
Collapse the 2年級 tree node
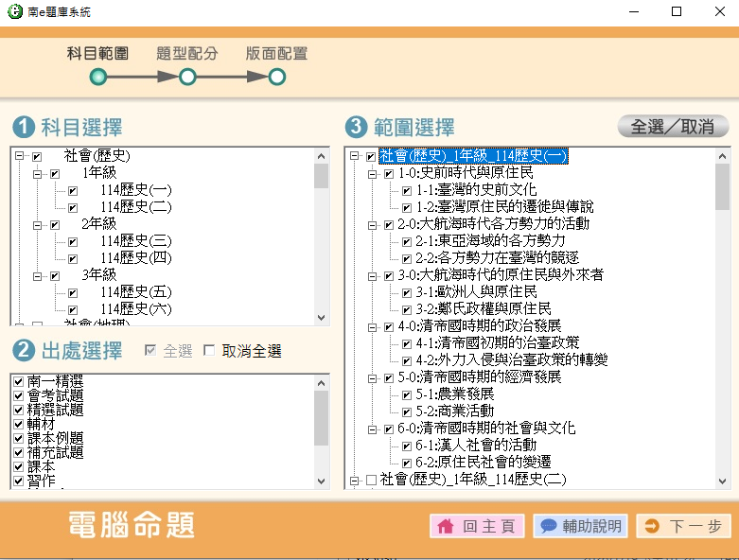[37, 224]
